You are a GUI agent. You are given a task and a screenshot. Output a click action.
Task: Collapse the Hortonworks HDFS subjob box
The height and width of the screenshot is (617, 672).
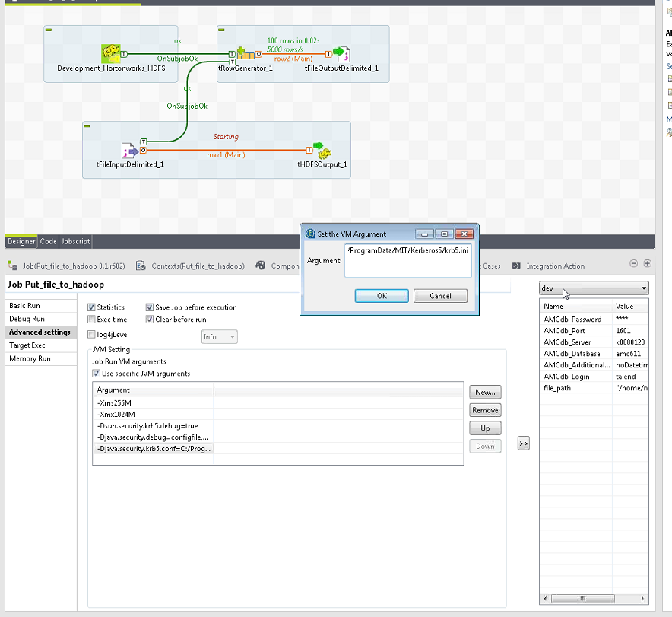tap(49, 30)
